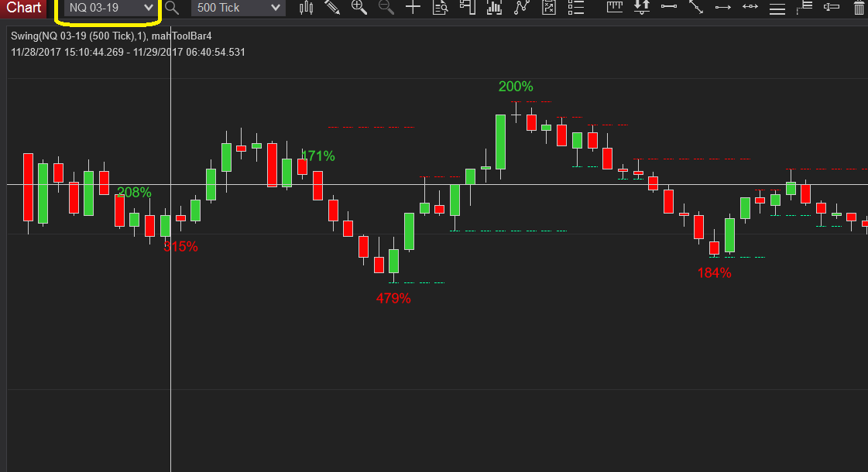Screen dimensions: 868x472
Task: Select the diagonal line drawing tool
Action: 696,7
